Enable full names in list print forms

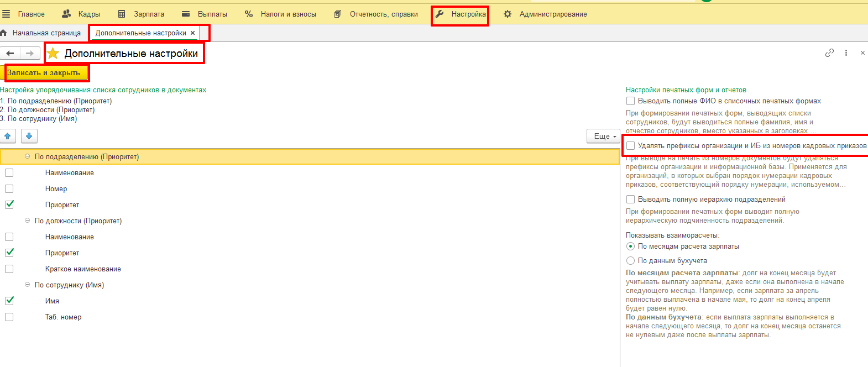(x=630, y=101)
